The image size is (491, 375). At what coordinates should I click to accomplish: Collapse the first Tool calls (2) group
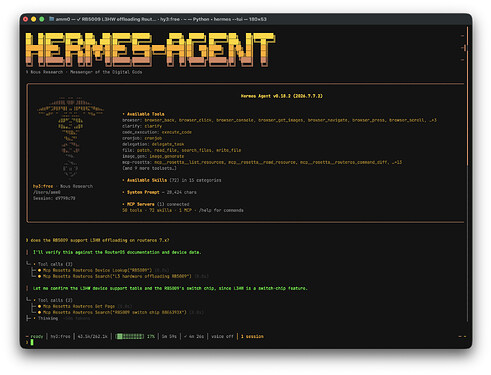53,264
